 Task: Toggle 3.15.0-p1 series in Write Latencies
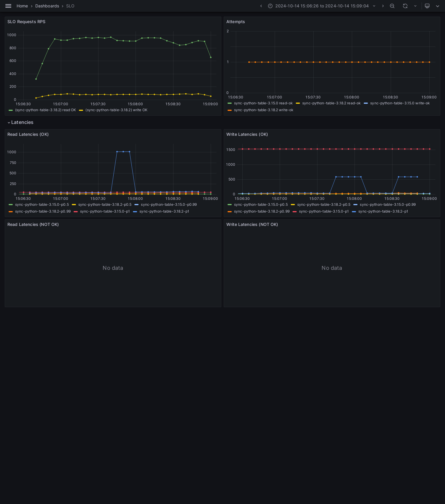(x=324, y=211)
